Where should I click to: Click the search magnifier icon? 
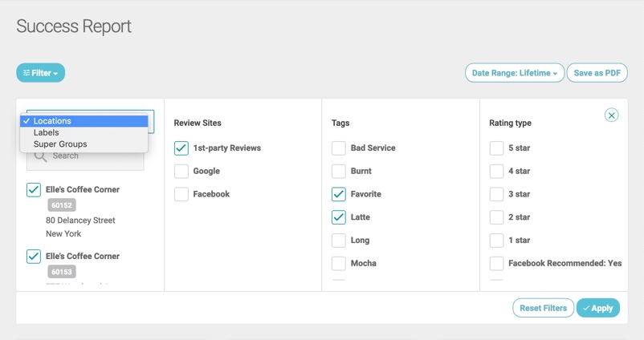[x=40, y=156]
